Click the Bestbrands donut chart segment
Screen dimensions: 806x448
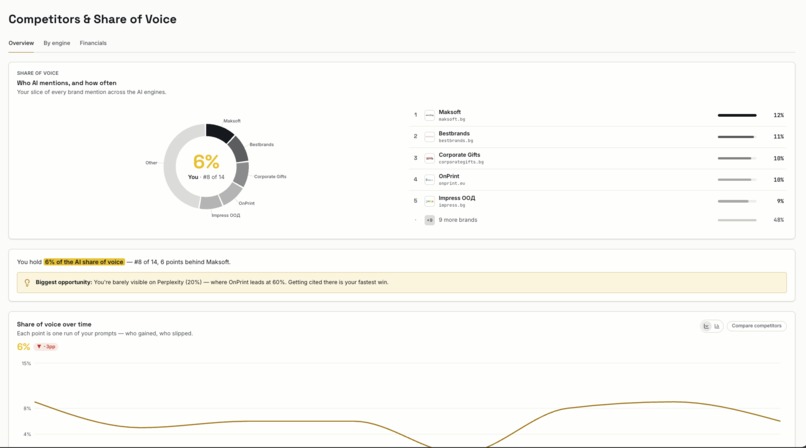(238, 150)
